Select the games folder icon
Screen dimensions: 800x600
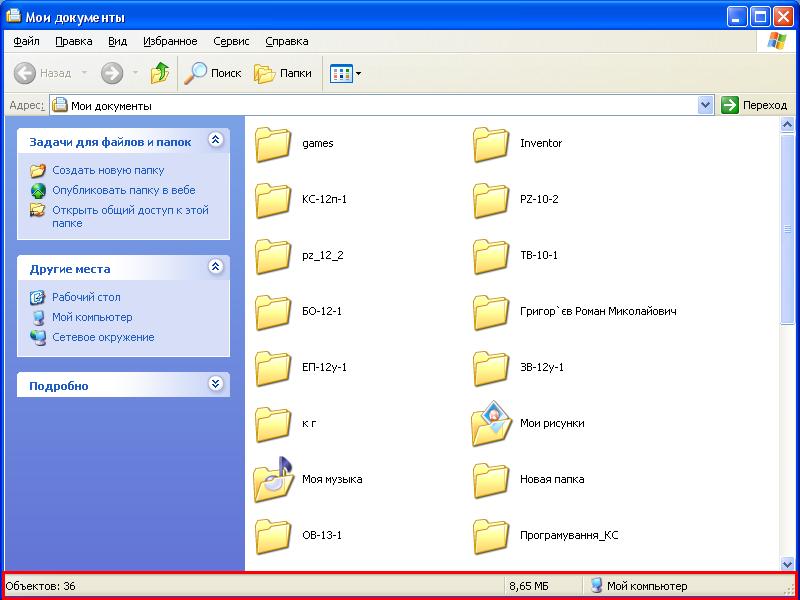(273, 144)
